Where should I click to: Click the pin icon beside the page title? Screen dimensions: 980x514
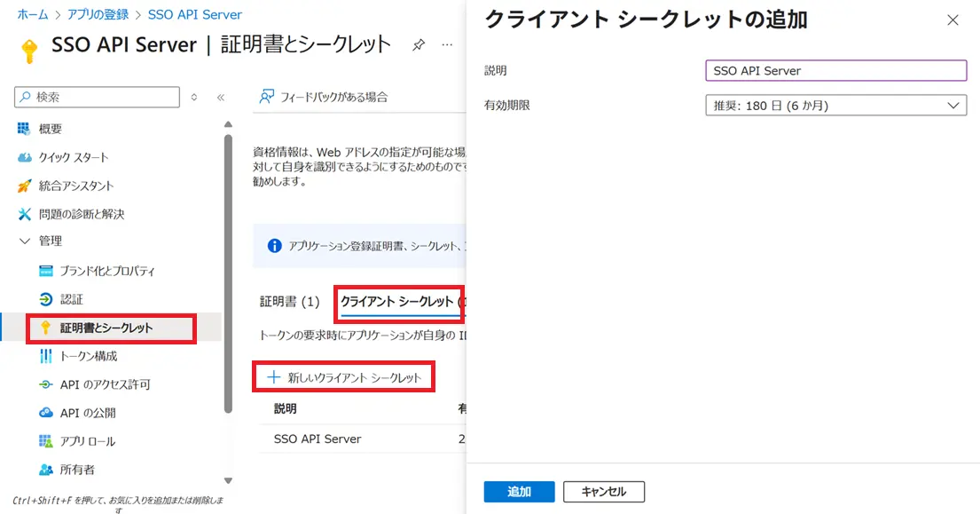pos(419,44)
